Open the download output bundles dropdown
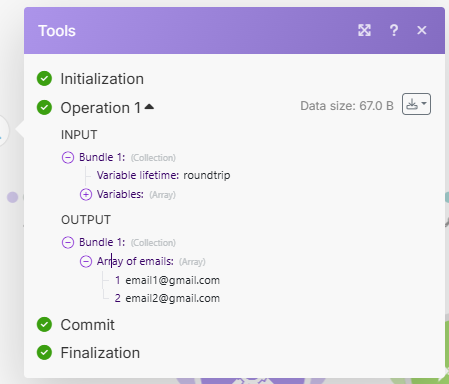The height and width of the screenshot is (384, 449). tap(416, 104)
